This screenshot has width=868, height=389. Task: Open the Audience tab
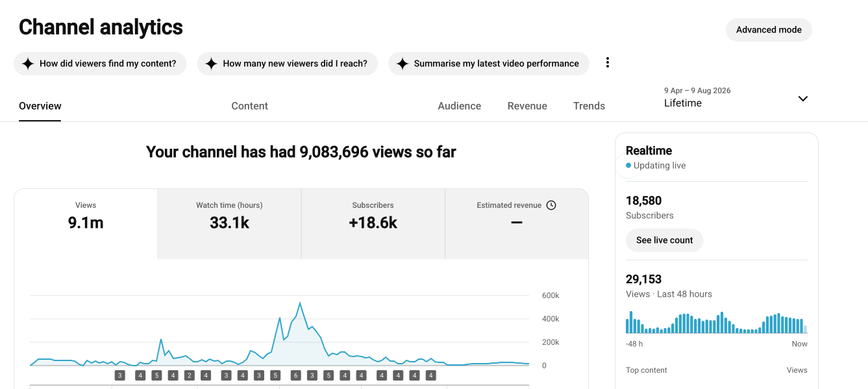[459, 106]
